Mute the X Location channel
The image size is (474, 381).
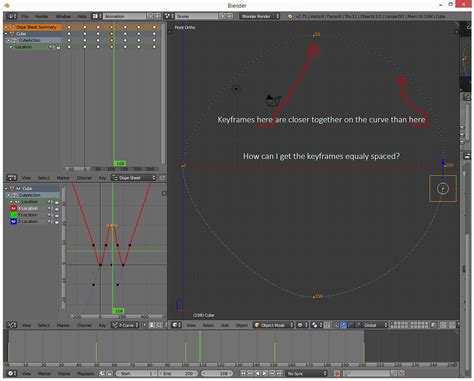coord(50,208)
